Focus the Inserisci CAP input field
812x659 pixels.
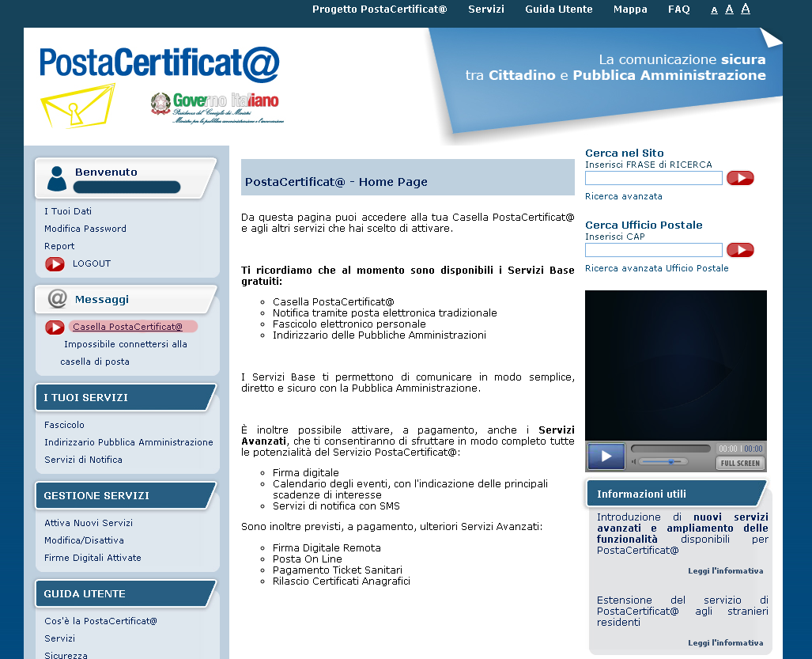(x=654, y=250)
